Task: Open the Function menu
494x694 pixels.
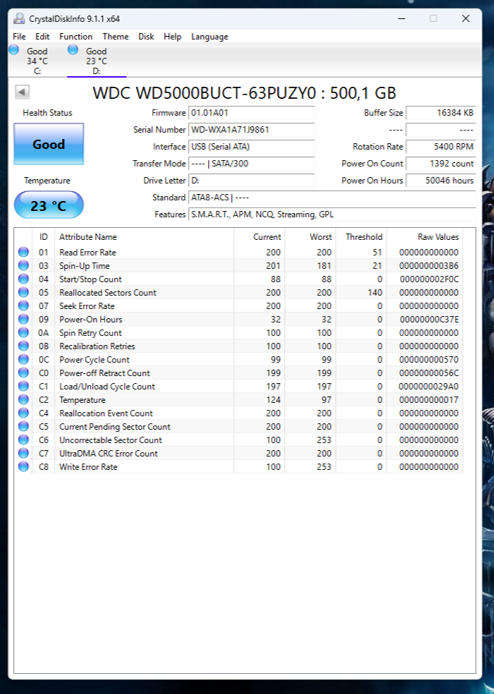Action: coord(76,37)
